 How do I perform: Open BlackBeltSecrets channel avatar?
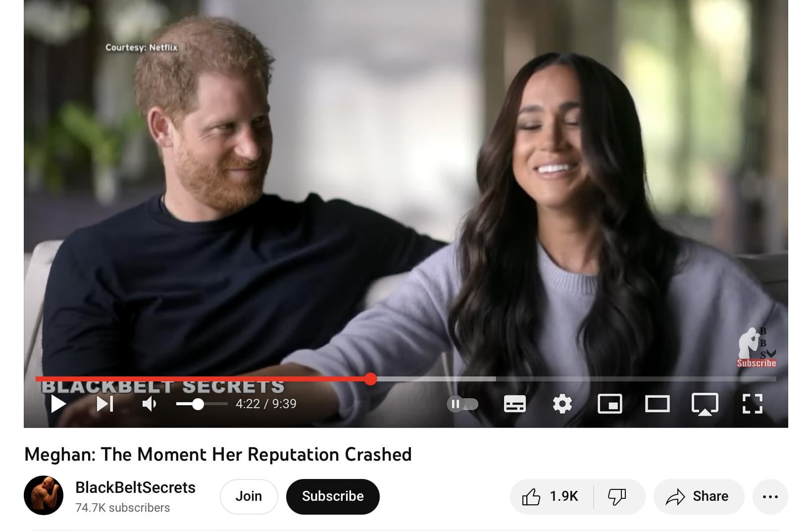click(x=44, y=495)
